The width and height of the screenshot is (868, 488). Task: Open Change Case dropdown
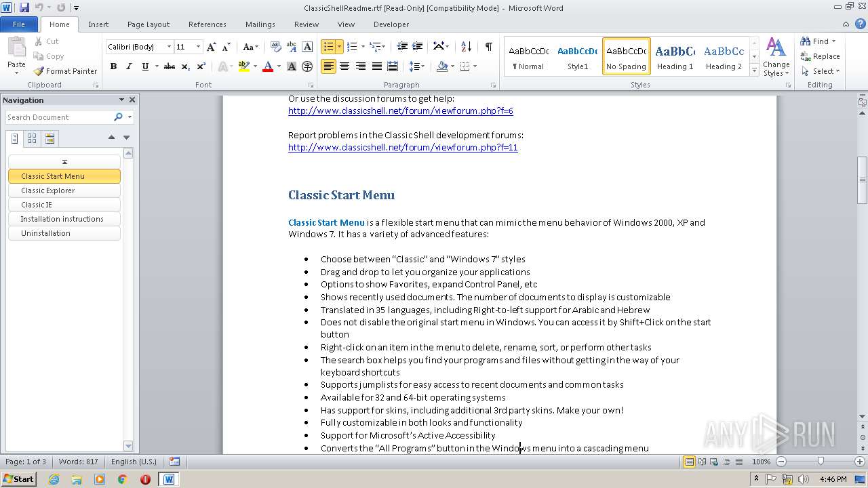click(250, 47)
